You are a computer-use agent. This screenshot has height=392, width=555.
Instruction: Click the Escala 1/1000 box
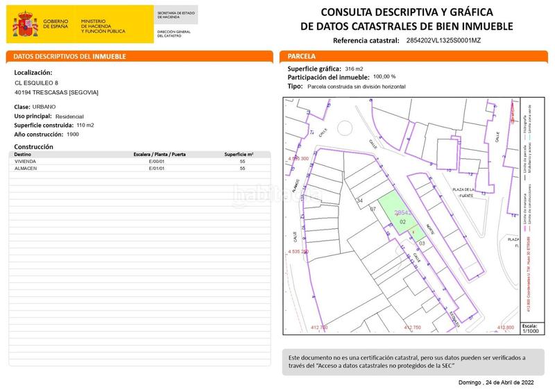tap(529, 328)
